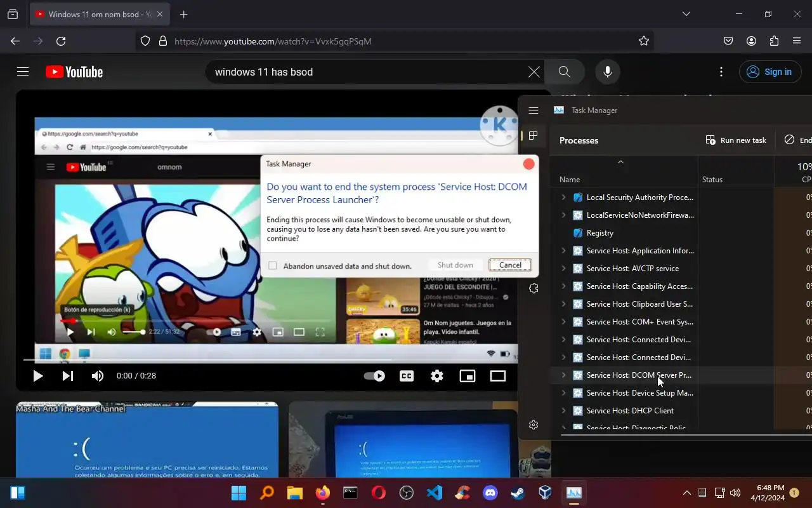
Task: Expand Service Host: DHCP Client row
Action: 563,411
